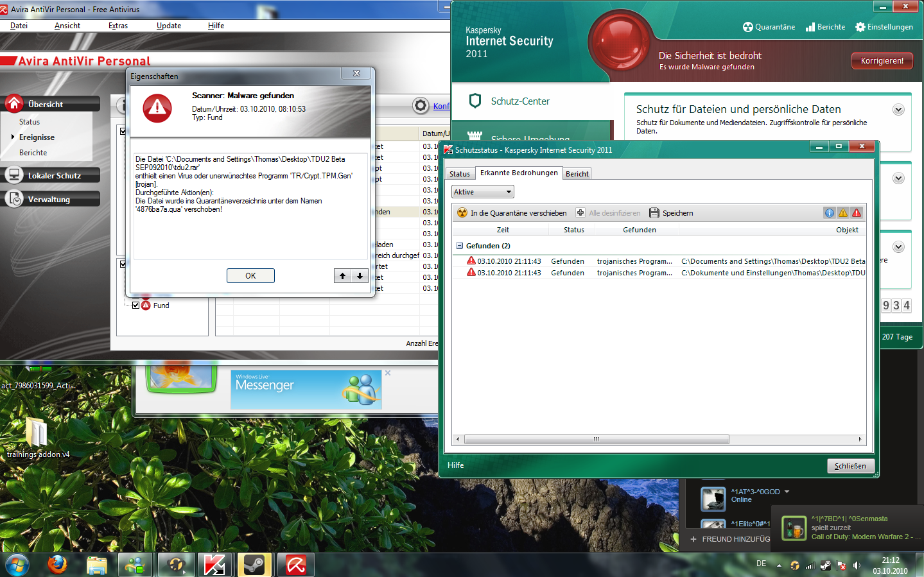Open Windows Explorer taskbar icon
The height and width of the screenshot is (577, 924).
[96, 565]
